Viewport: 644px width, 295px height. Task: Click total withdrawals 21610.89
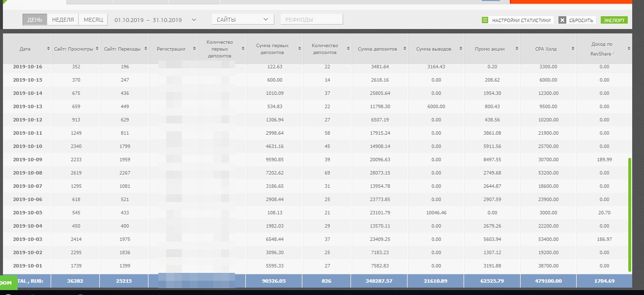coord(436,281)
